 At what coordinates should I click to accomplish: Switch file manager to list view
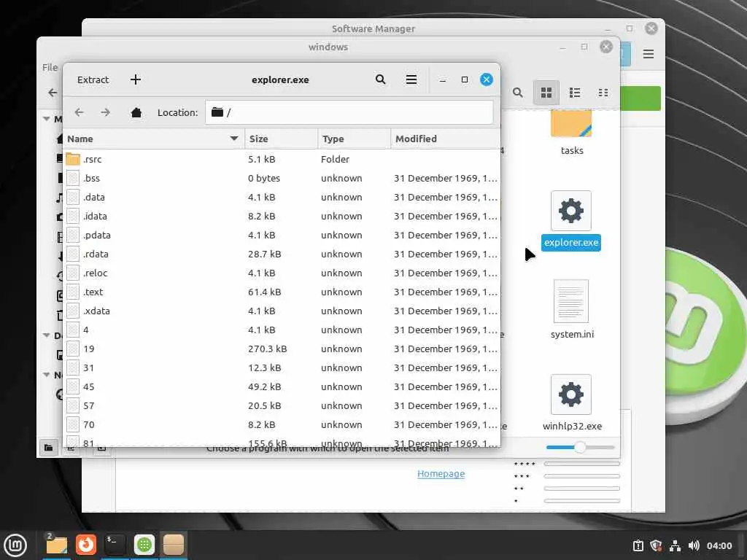[x=575, y=93]
